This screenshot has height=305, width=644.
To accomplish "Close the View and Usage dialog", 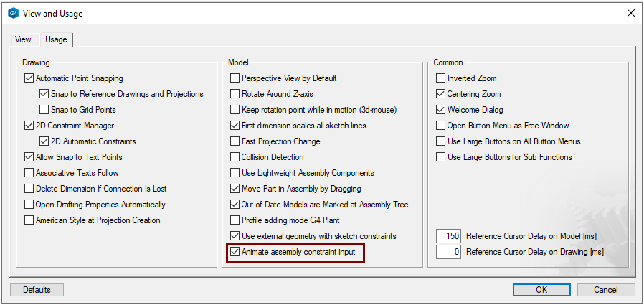I will [630, 12].
